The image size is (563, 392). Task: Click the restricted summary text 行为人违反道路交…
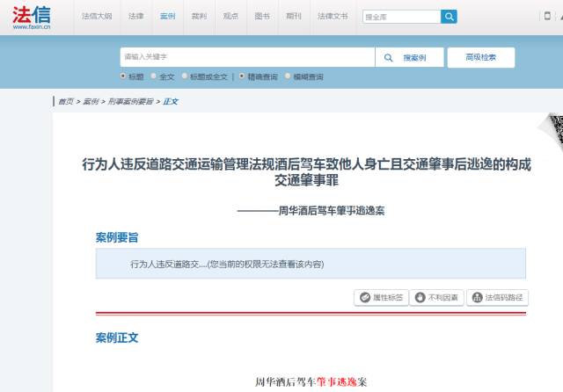pos(227,265)
